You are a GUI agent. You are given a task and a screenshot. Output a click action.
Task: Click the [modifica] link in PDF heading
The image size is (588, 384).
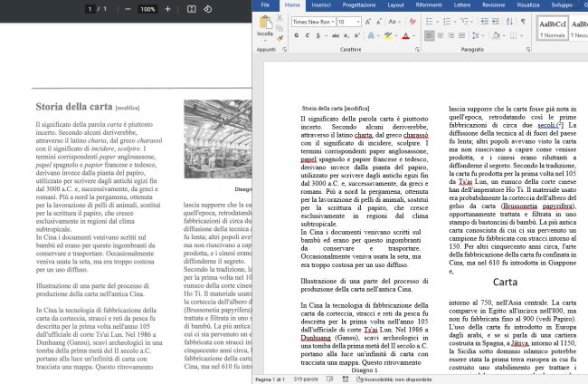click(x=128, y=108)
